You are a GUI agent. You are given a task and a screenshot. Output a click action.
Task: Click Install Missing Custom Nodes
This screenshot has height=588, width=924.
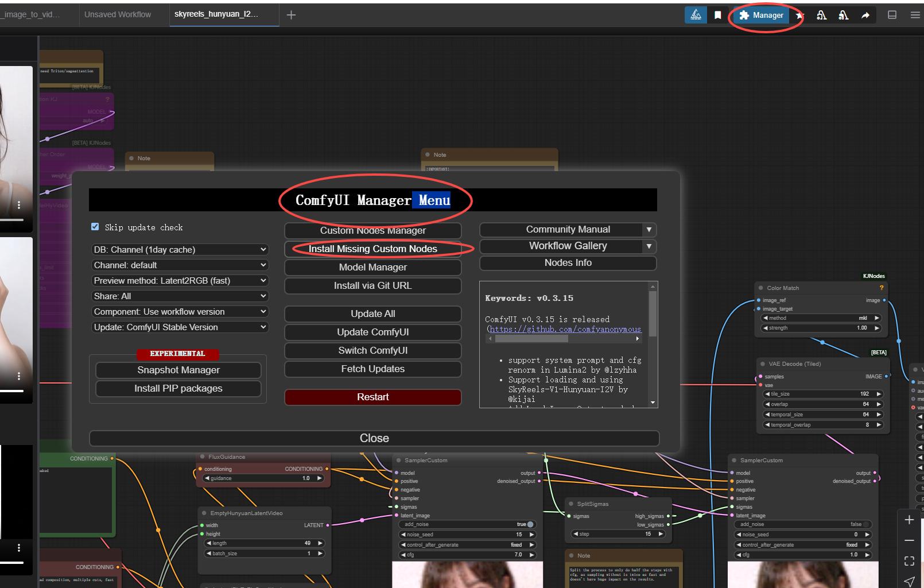[373, 249]
